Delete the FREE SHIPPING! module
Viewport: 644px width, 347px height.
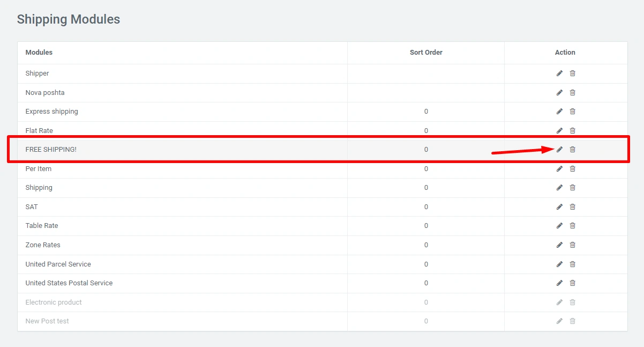point(572,150)
